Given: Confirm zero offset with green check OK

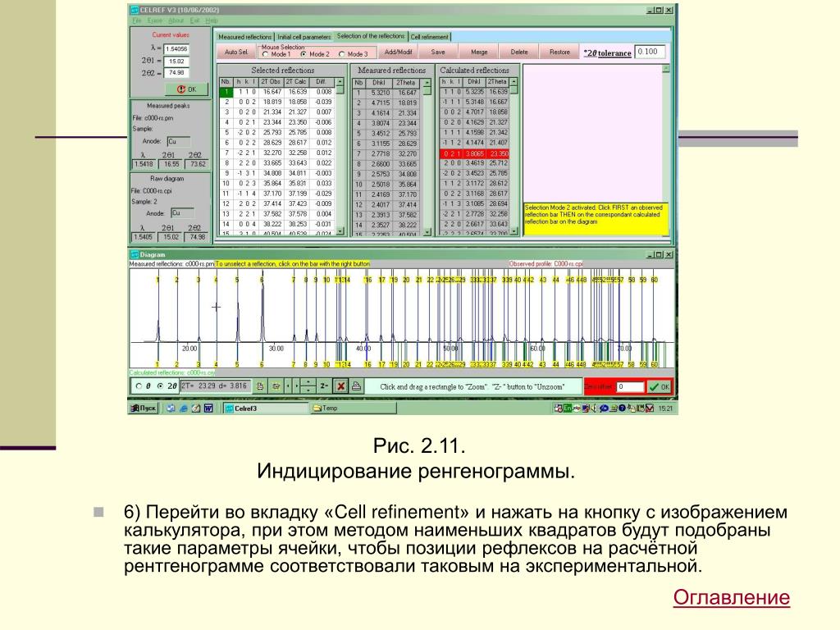Looking at the screenshot, I should click(660, 386).
